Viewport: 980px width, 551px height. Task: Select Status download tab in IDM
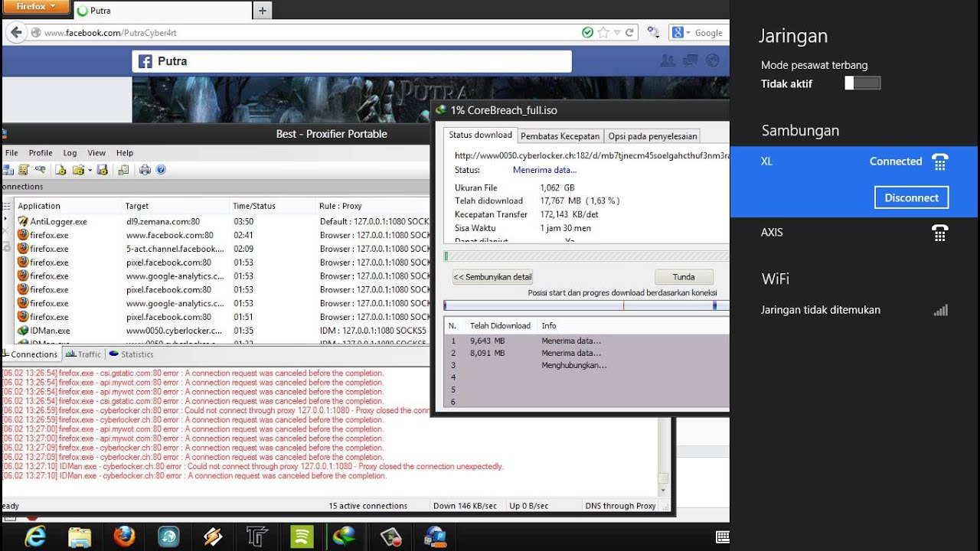[480, 135]
